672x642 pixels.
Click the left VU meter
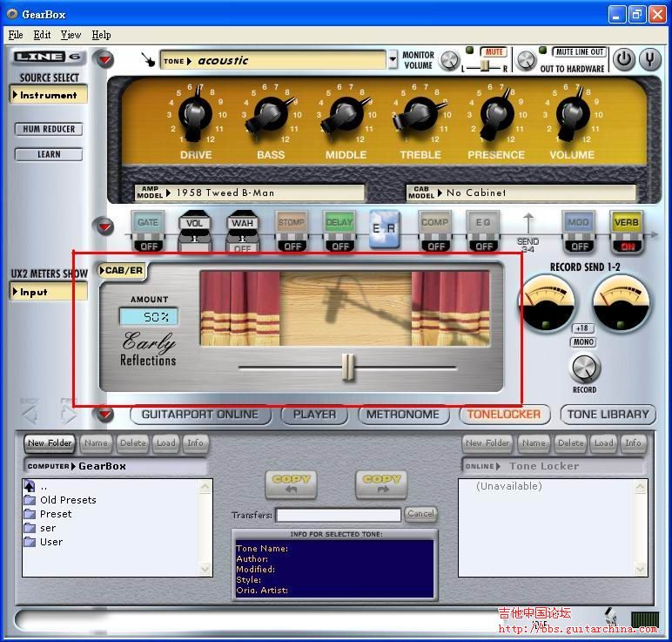click(547, 303)
